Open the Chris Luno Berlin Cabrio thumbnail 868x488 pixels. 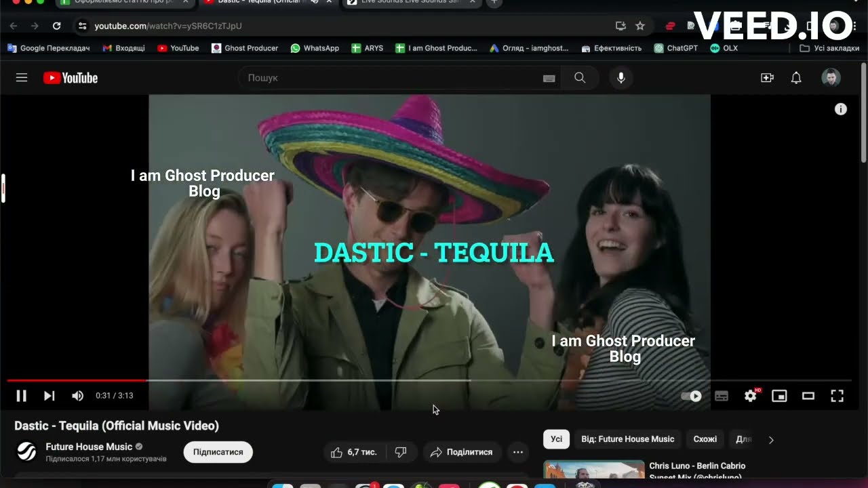coord(594,470)
